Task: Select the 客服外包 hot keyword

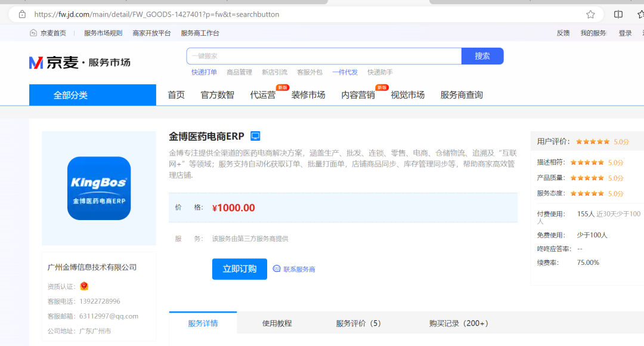Action: [x=309, y=72]
